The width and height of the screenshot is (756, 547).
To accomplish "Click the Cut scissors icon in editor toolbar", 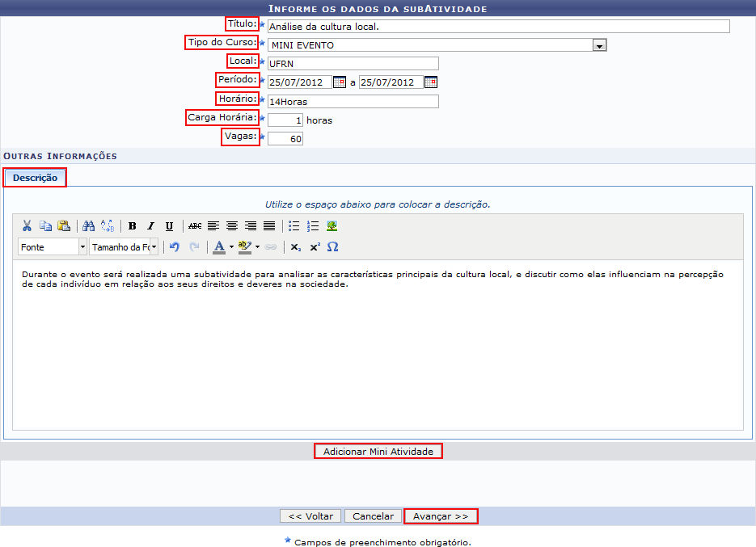I will pyautogui.click(x=27, y=226).
